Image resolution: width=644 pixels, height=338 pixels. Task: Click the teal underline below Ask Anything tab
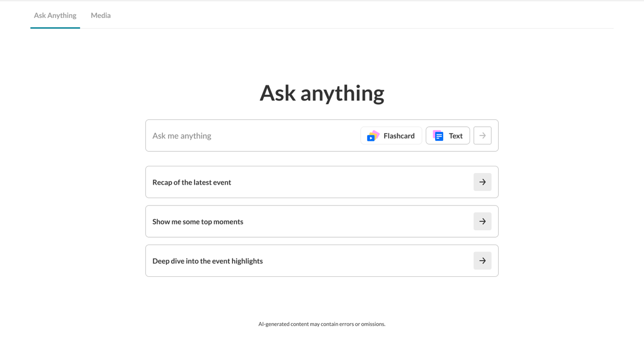[x=55, y=28]
